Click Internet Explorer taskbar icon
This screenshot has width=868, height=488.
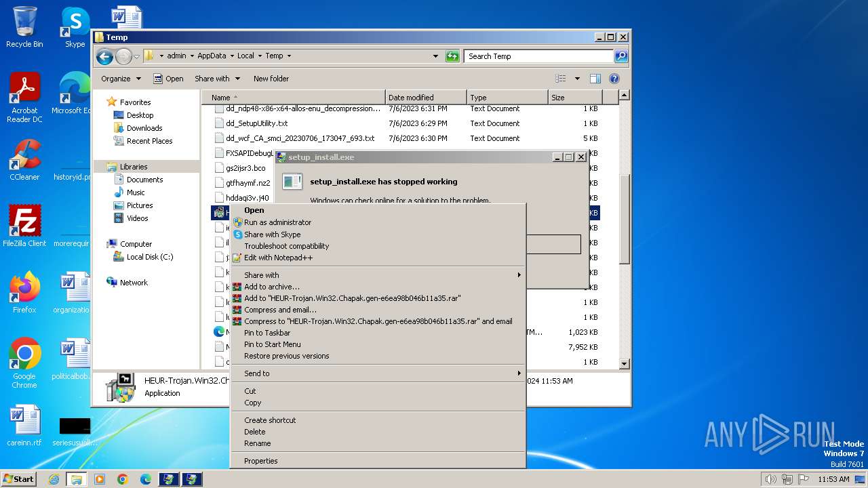click(x=54, y=479)
